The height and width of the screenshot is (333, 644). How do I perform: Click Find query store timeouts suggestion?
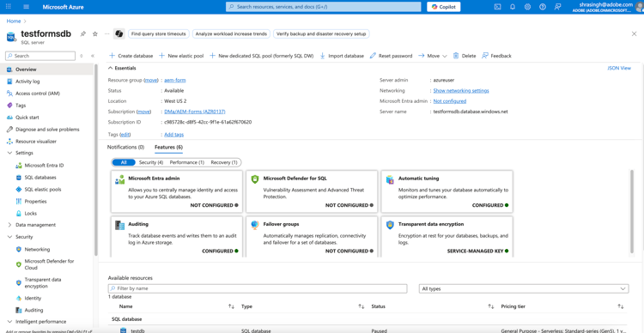click(x=159, y=33)
